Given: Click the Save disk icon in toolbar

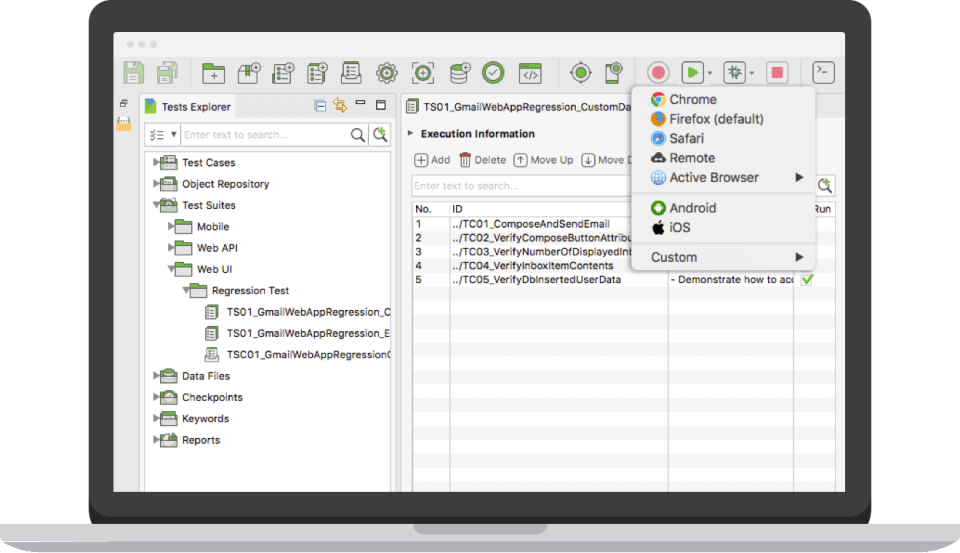Looking at the screenshot, I should 133,73.
